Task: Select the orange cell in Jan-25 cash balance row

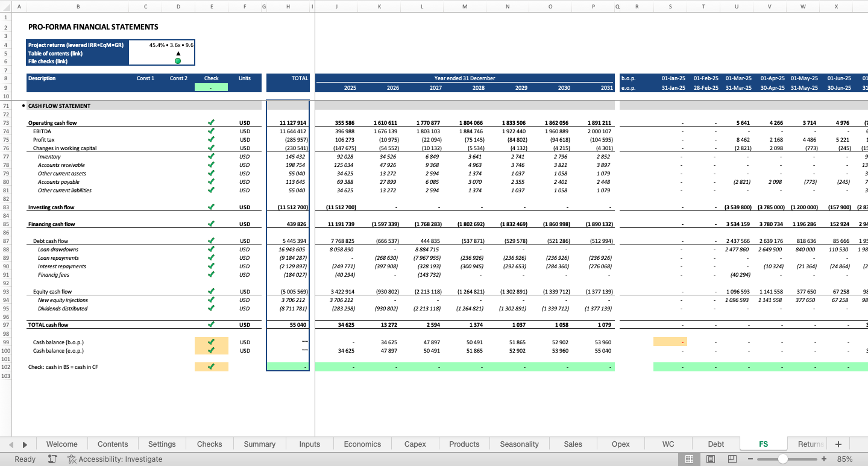Action: tap(670, 342)
